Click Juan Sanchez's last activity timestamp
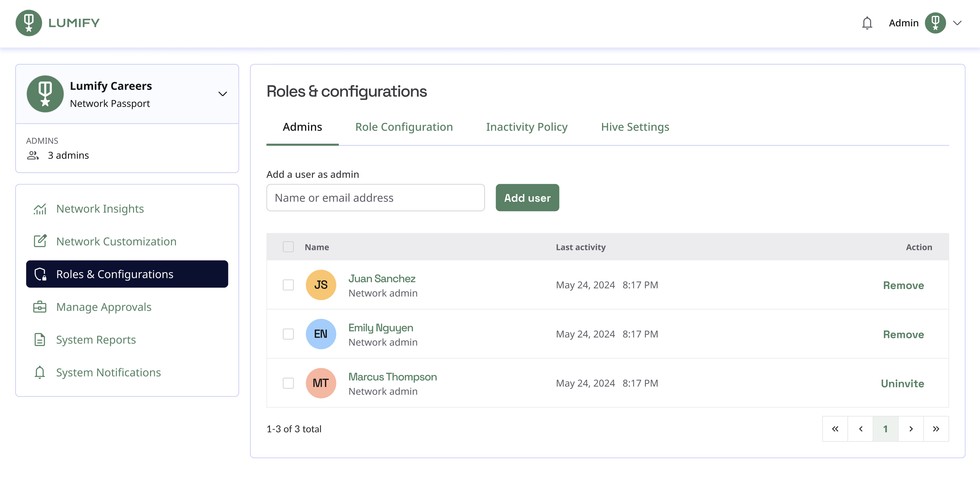Image resolution: width=980 pixels, height=485 pixels. pyautogui.click(x=607, y=285)
